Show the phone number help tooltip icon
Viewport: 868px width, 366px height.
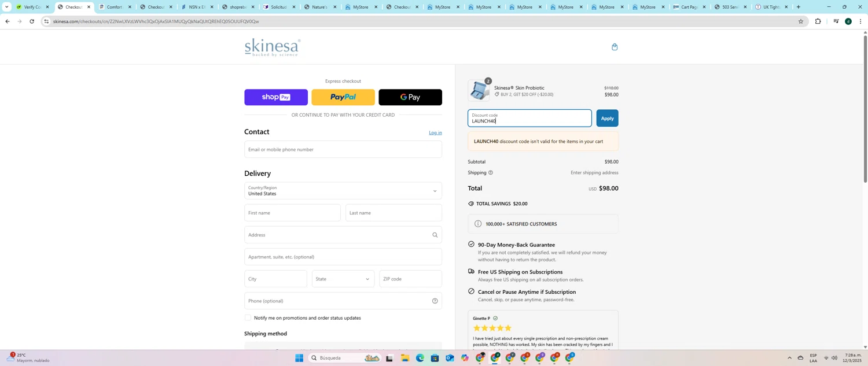(435, 301)
